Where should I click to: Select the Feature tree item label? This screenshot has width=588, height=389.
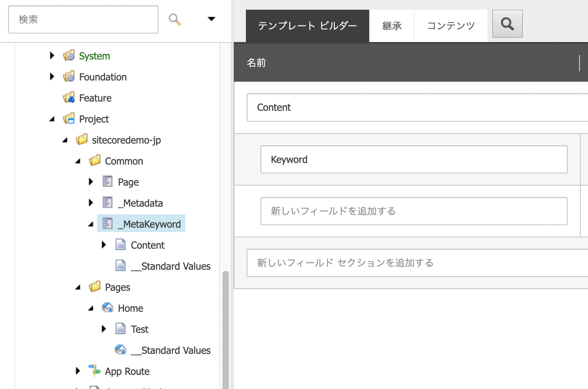coord(95,98)
